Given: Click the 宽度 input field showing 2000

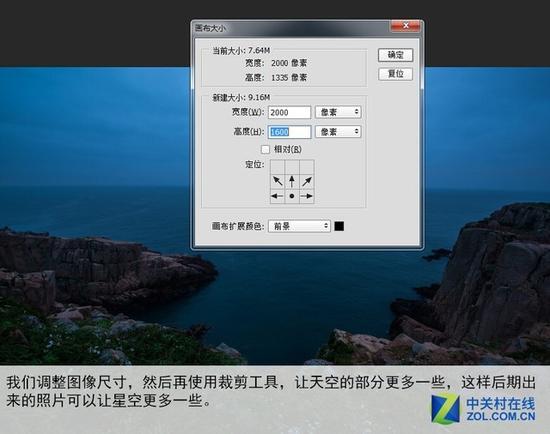Looking at the screenshot, I should [x=289, y=112].
